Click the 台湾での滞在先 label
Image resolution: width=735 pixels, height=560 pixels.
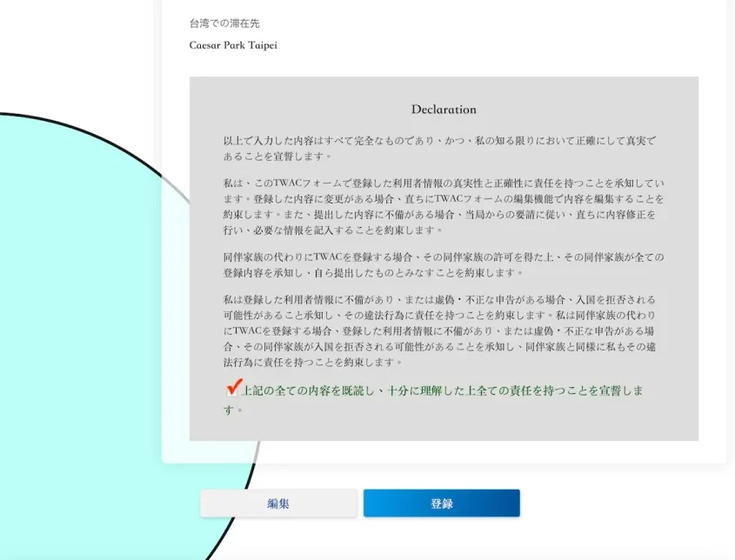coord(224,23)
